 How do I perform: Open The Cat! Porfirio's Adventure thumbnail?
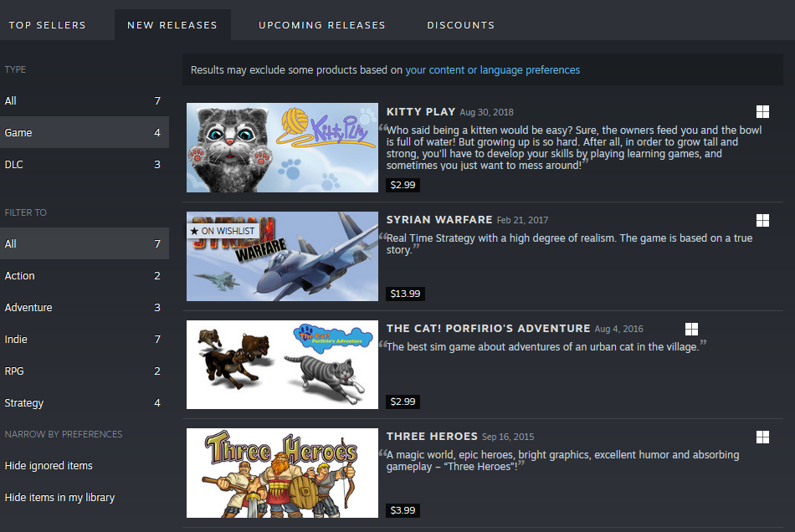[282, 365]
